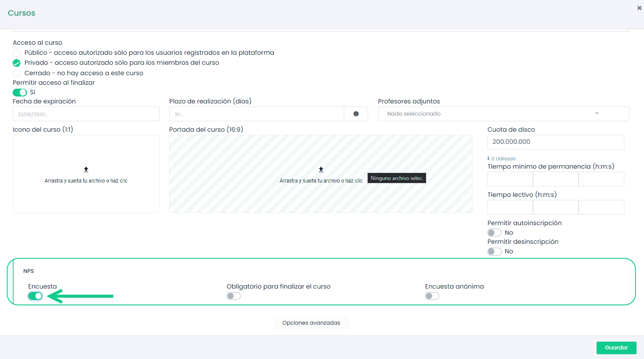The width and height of the screenshot is (644, 359).
Task: Select Privado course access option
Action: pos(17,63)
